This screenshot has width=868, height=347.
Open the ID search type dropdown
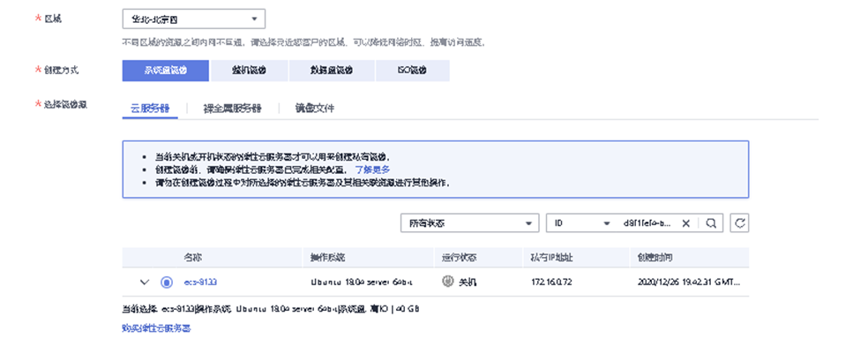pyautogui.click(x=580, y=223)
